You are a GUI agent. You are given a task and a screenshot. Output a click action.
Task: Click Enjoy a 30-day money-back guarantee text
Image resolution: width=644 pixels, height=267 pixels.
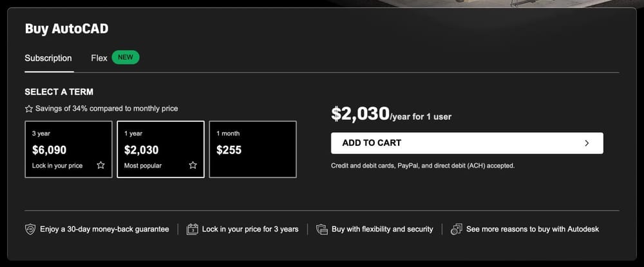point(104,229)
